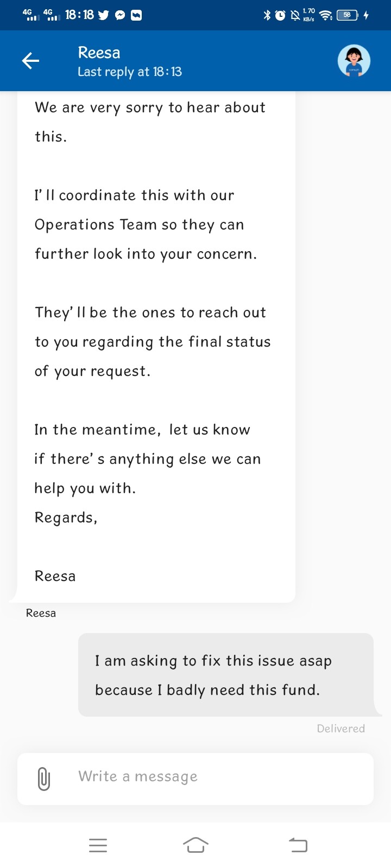Viewport: 391px width, 868px height.
Task: Tap the back arrow in the header
Action: (30, 61)
